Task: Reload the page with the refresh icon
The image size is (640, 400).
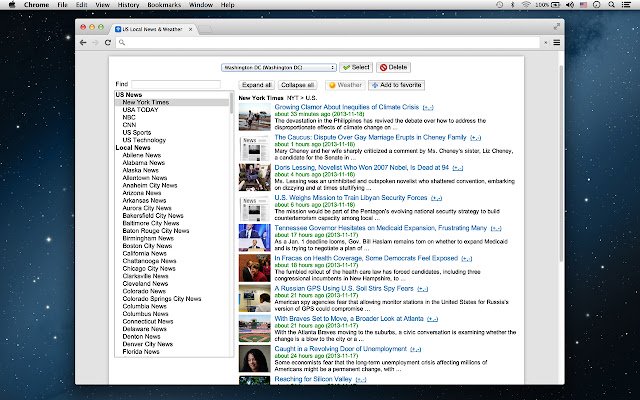Action: [x=108, y=42]
